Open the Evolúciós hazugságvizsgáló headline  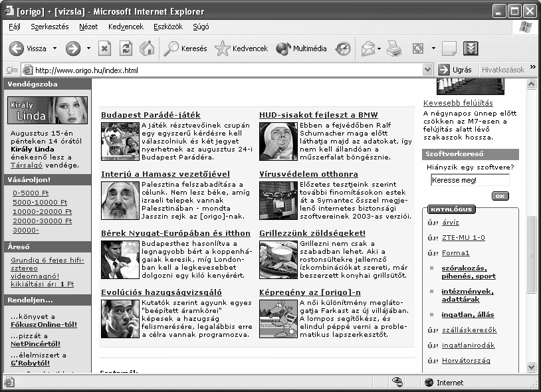(x=162, y=292)
